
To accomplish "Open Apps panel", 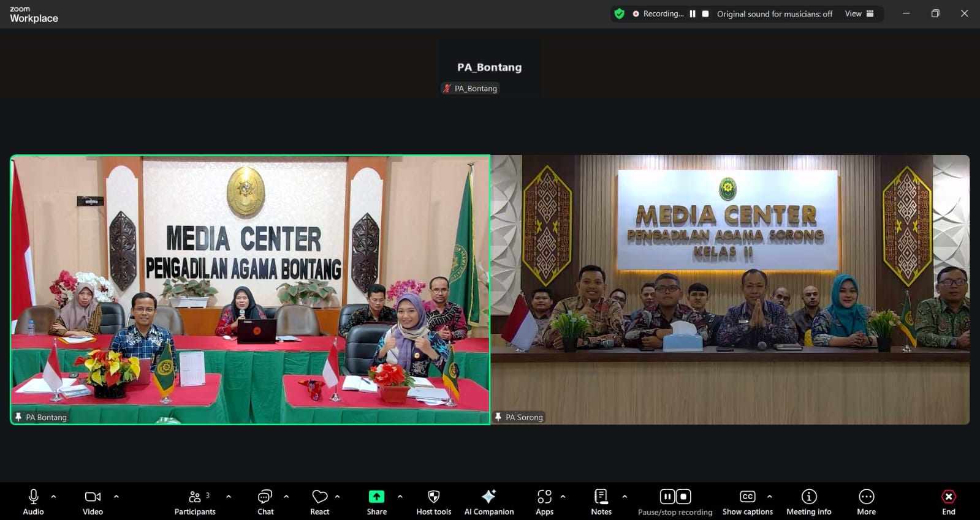I will [544, 502].
